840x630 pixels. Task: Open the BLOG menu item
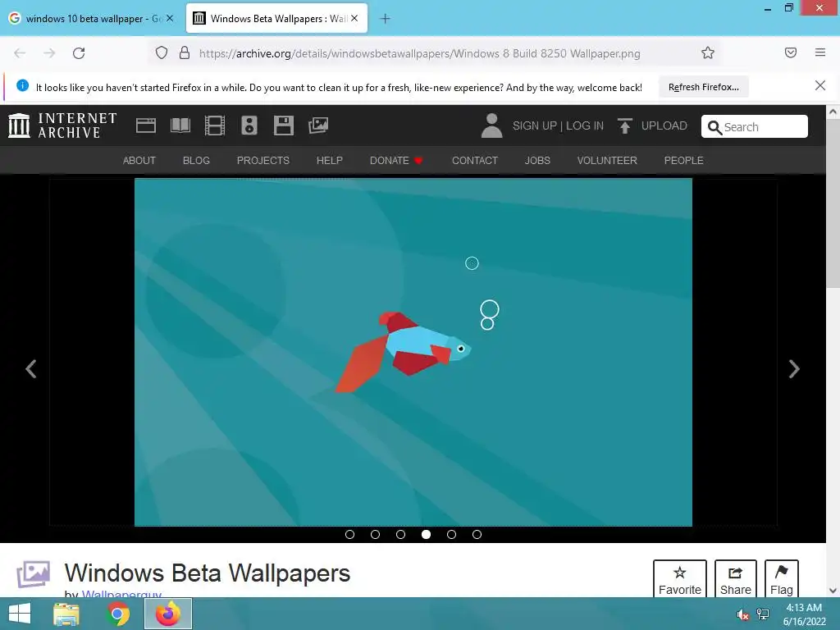196,161
